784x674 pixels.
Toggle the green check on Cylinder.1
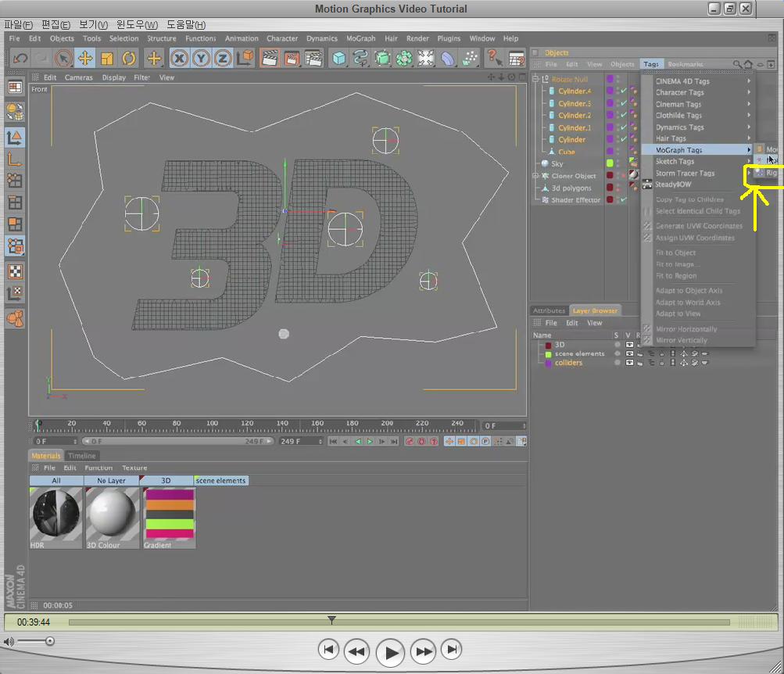624,127
